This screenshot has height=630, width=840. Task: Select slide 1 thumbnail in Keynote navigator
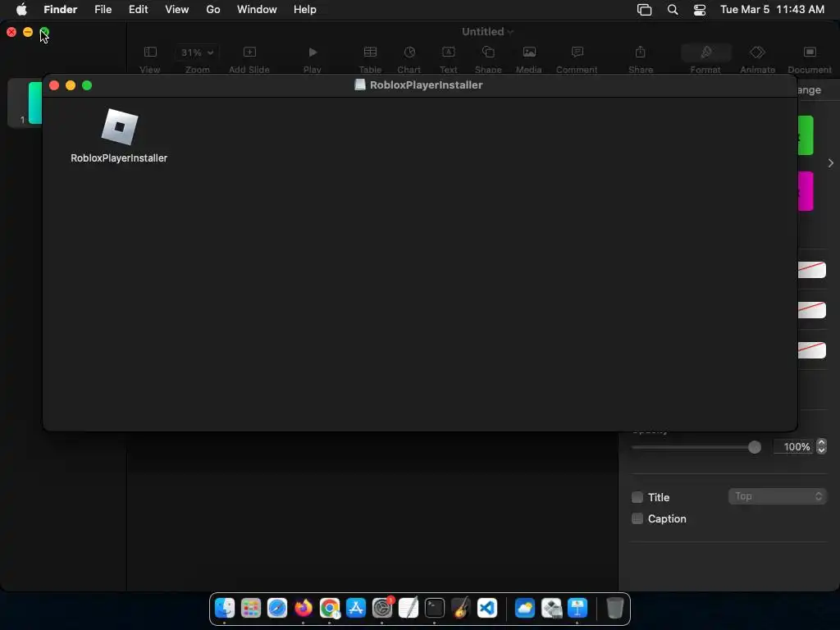pyautogui.click(x=34, y=103)
